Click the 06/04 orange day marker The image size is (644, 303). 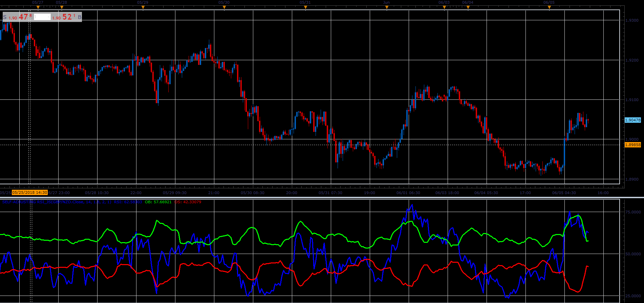[468, 7]
